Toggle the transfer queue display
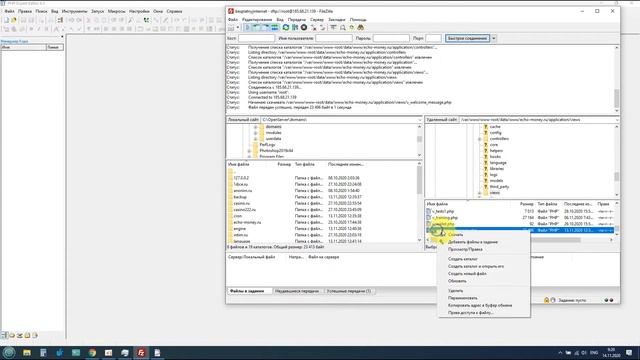 274,28
